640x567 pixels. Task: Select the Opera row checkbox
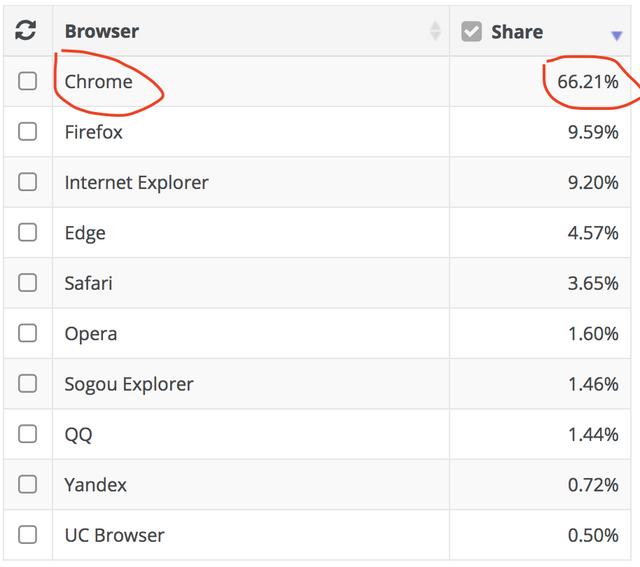coord(28,333)
